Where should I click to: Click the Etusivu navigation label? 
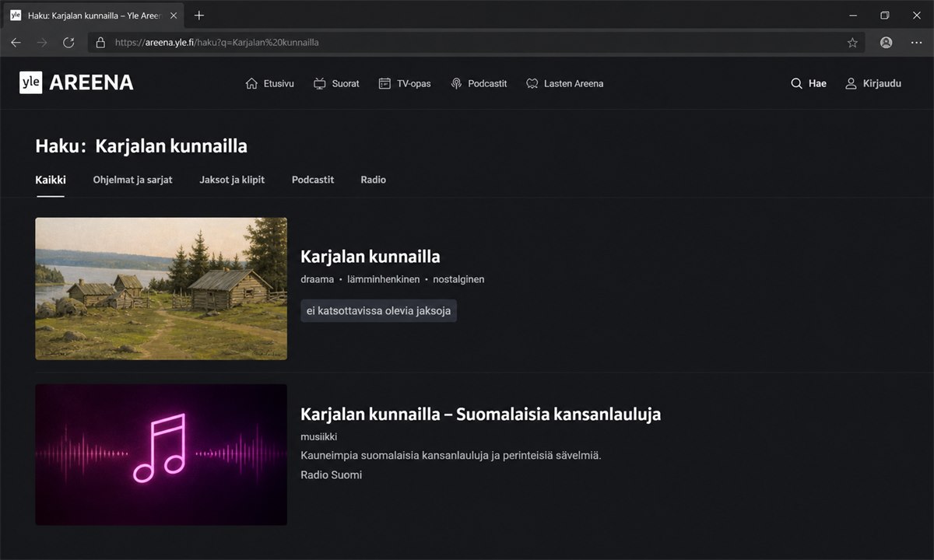[279, 83]
